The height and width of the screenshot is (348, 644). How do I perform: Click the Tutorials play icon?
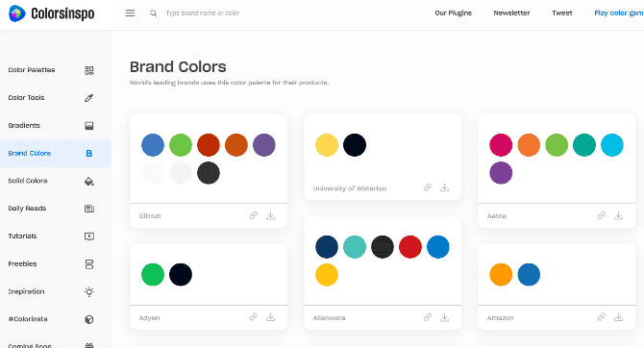89,236
